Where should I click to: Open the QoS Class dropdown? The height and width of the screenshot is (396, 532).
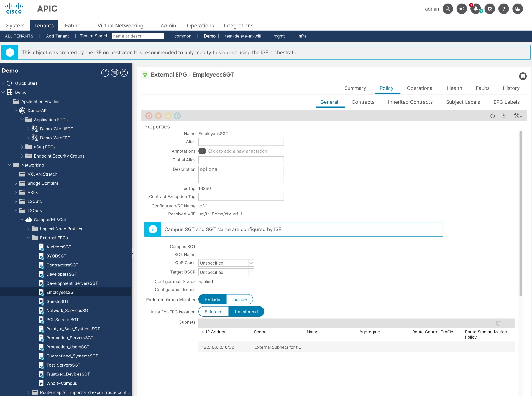251,263
